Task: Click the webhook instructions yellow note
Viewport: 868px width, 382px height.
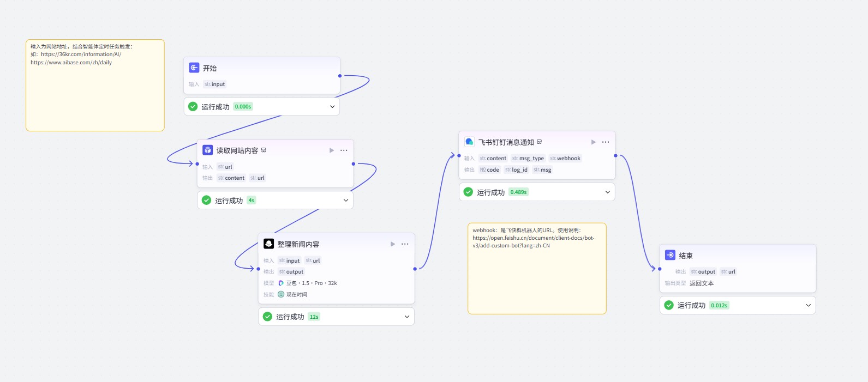Action: pos(537,269)
